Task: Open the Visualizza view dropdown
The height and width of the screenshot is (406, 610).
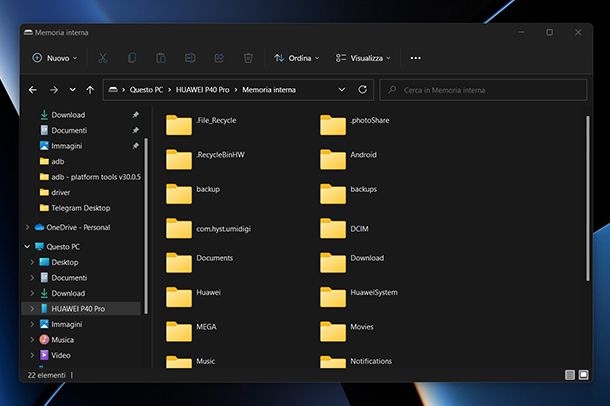Action: [x=363, y=58]
